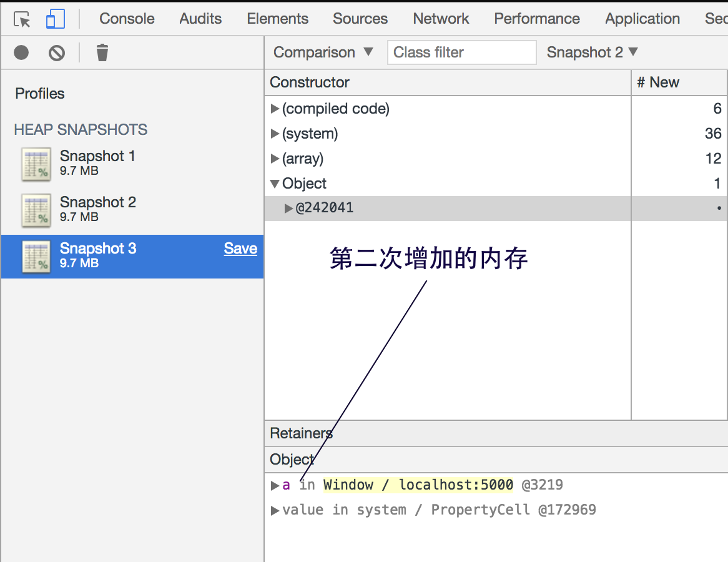Click the Save link beside Snapshot 3
The height and width of the screenshot is (562, 728).
(240, 248)
